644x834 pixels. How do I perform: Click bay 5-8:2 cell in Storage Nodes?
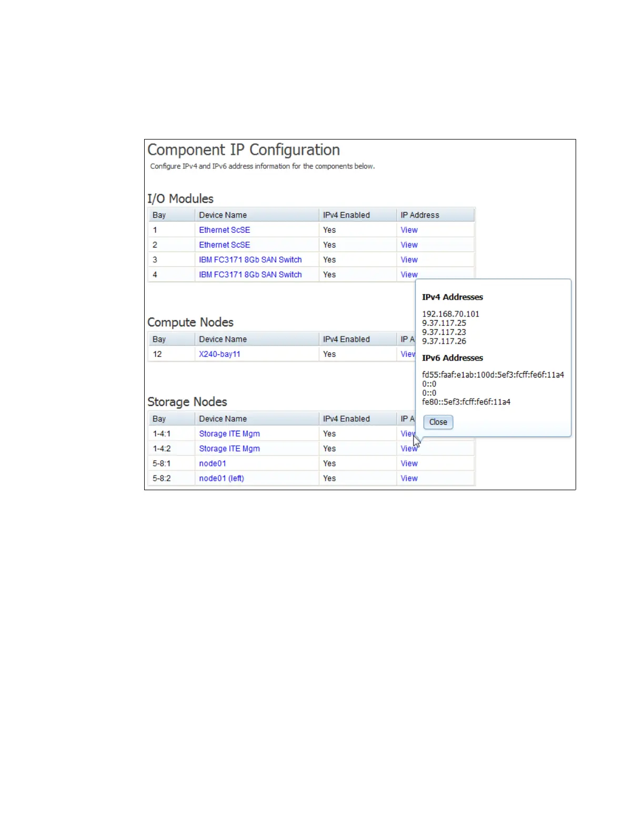coord(172,478)
